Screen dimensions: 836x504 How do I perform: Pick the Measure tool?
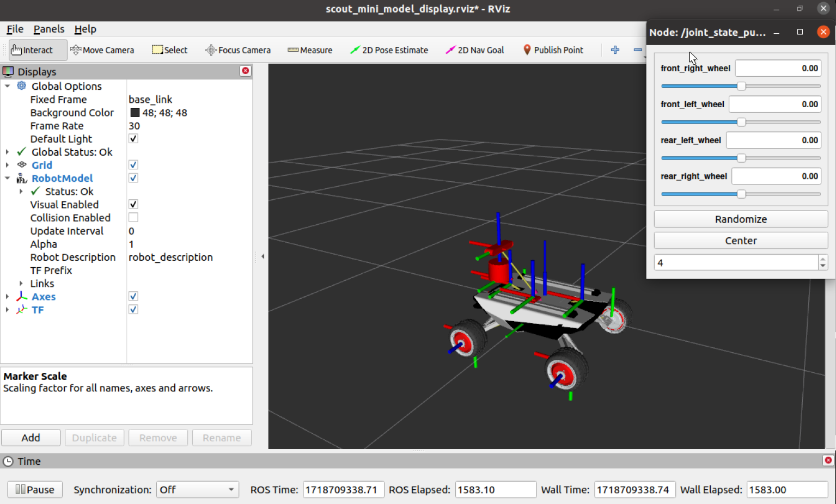click(309, 50)
